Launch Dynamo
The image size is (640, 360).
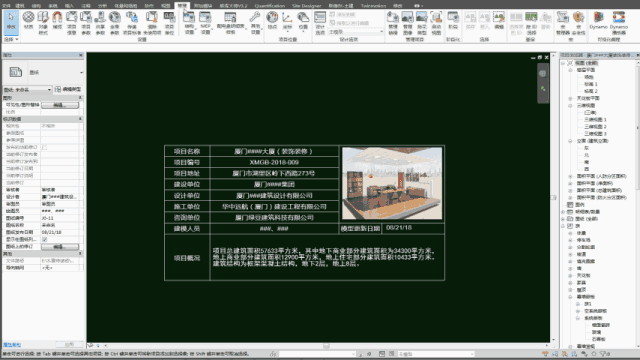click(598, 20)
